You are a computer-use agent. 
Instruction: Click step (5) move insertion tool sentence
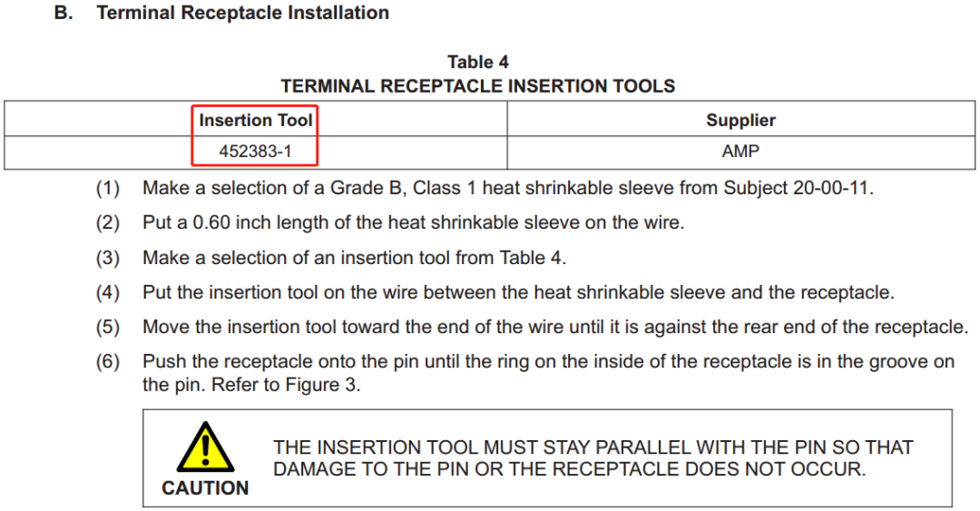point(555,327)
